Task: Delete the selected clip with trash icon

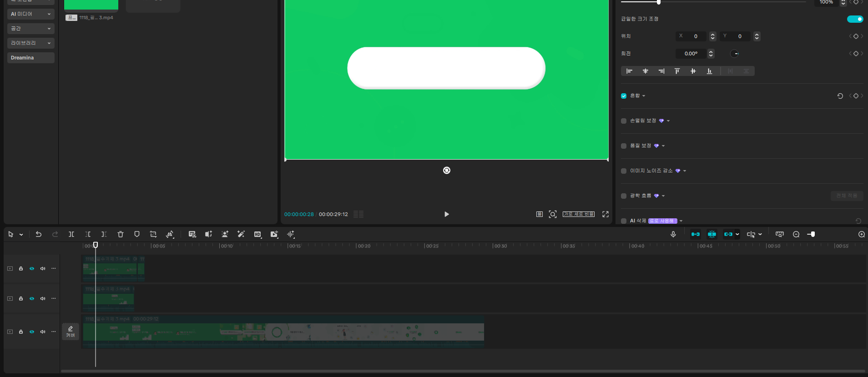Action: coord(121,234)
